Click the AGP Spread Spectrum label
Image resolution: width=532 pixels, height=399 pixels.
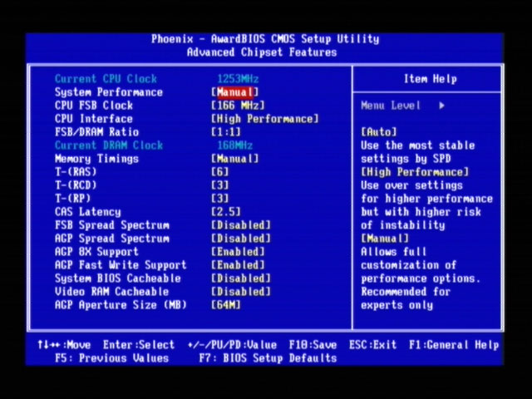coord(112,239)
